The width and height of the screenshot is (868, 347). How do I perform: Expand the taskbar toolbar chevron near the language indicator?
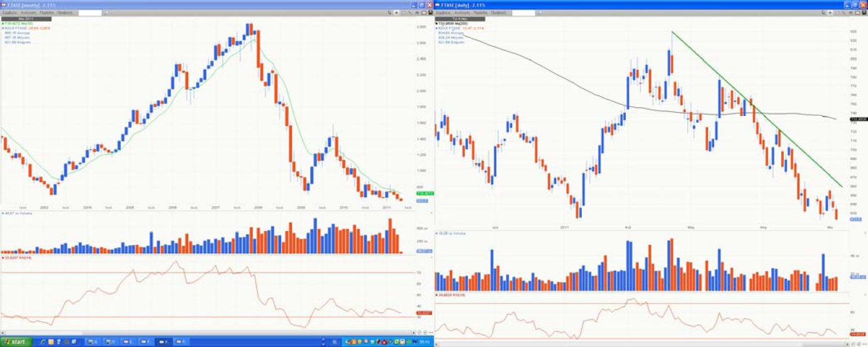point(323,342)
